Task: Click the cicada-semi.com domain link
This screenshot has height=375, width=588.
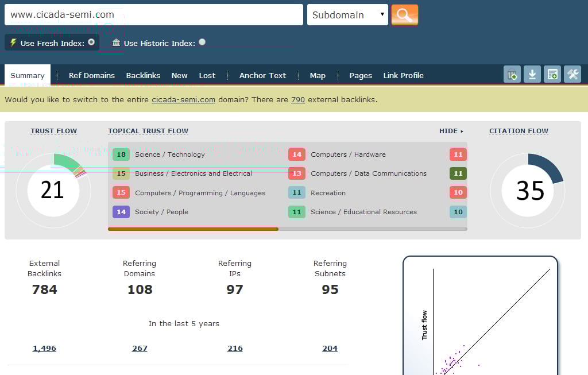Action: click(183, 99)
